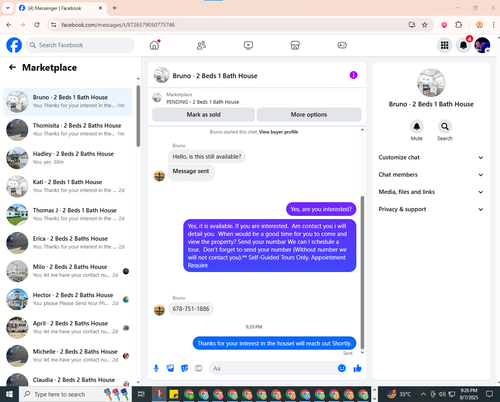Click the Search Facebook field
Image resolution: width=500 pixels, height=402 pixels.
pos(80,45)
